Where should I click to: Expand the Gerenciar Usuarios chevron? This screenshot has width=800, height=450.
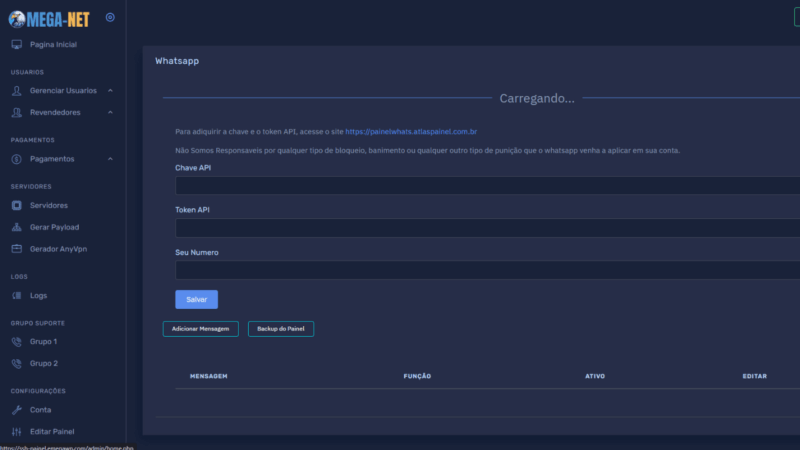110,91
